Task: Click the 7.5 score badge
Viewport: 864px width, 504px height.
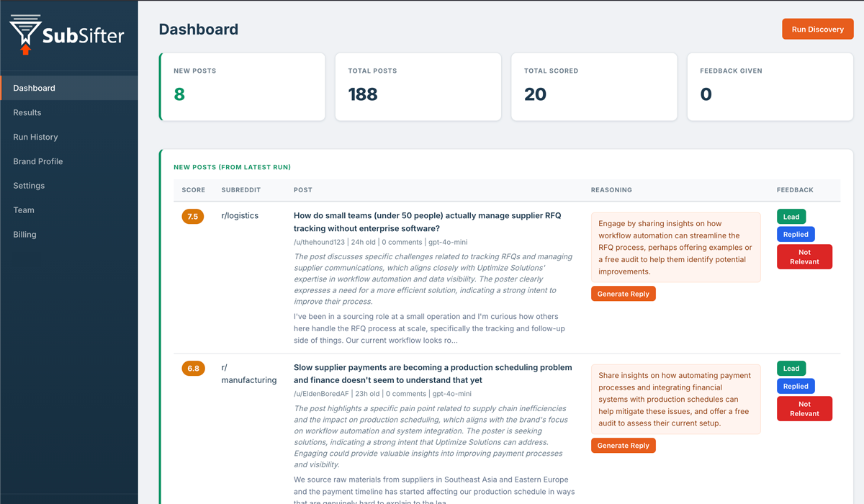Action: point(193,216)
